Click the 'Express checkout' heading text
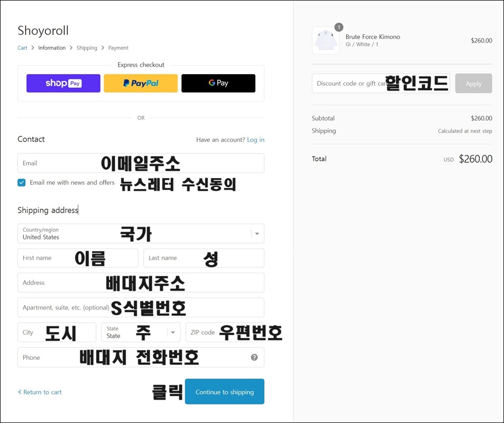Image resolution: width=504 pixels, height=423 pixels. 141,65
